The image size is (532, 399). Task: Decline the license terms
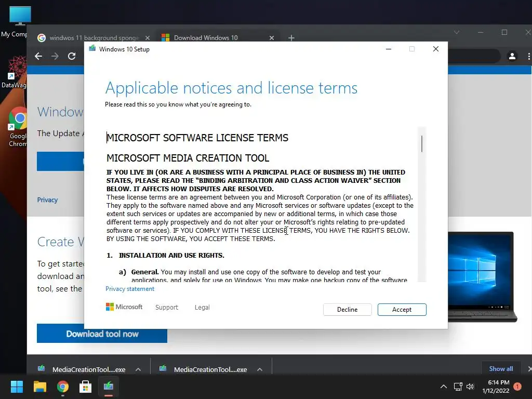click(x=347, y=310)
